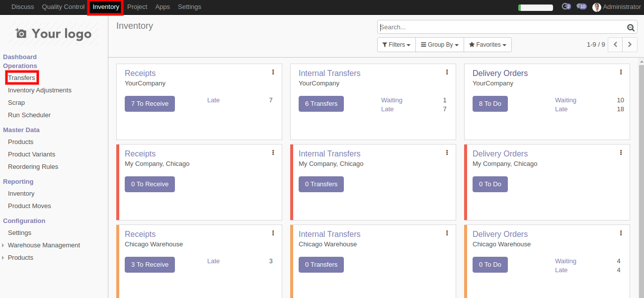Open the Filters dropdown

(396, 45)
